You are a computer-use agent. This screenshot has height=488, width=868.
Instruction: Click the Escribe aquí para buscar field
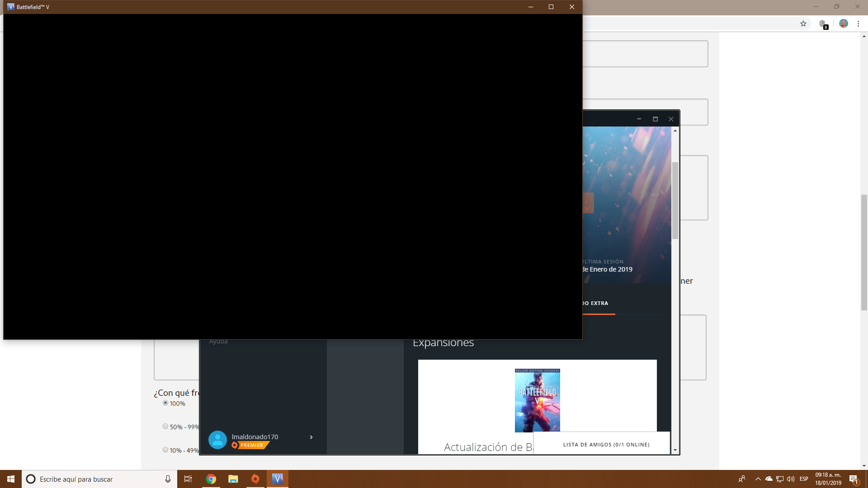99,479
